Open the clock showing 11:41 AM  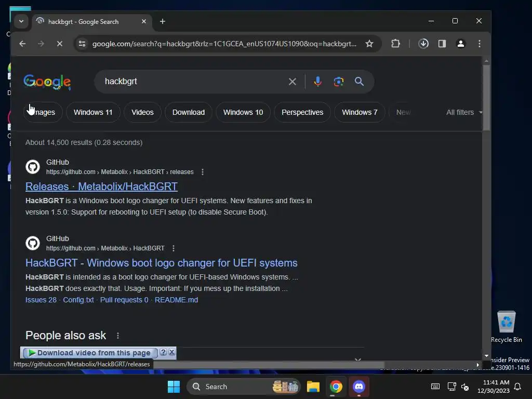tap(494, 387)
